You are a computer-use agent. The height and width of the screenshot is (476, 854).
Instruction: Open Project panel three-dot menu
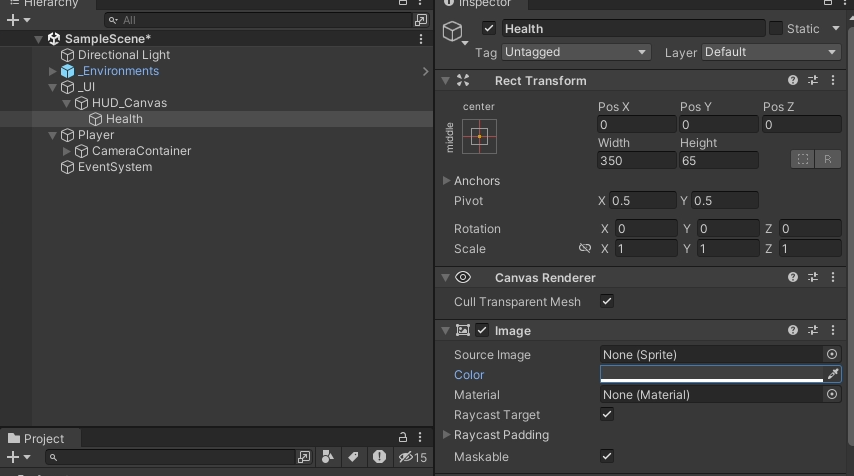point(420,437)
